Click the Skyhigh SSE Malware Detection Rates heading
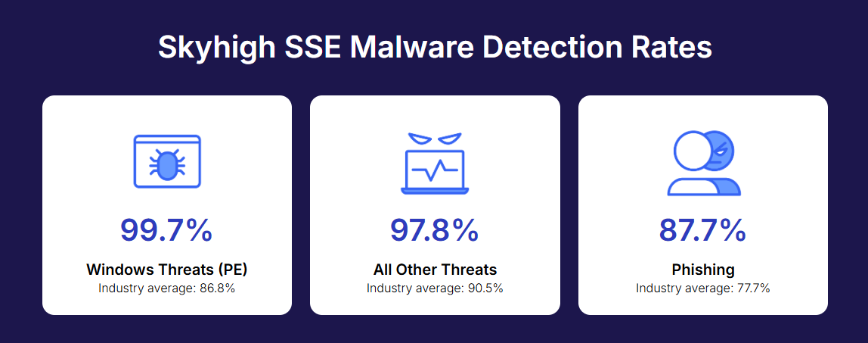Image resolution: width=868 pixels, height=343 pixels. (435, 48)
